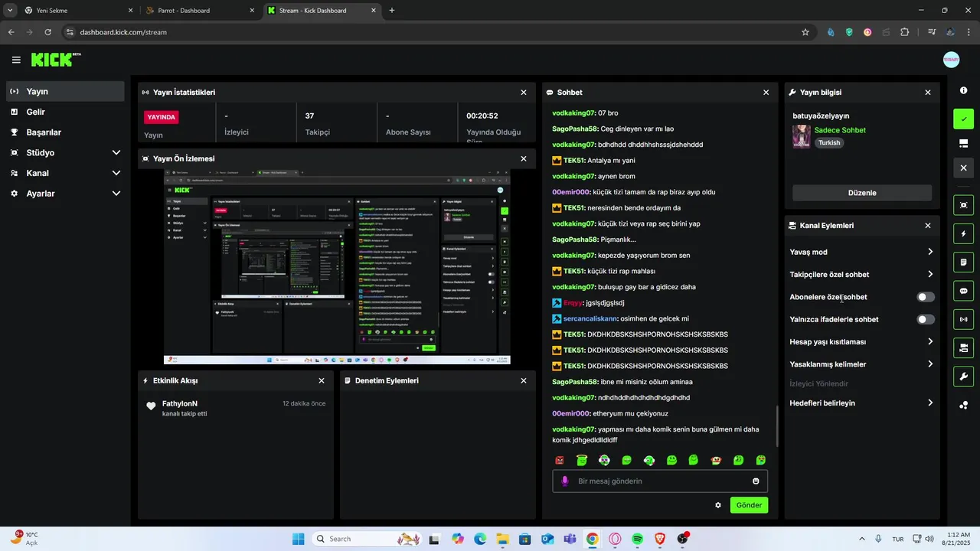Screen dimensions: 980x551
Task: Open Spotify from the taskbar
Action: coord(638,539)
